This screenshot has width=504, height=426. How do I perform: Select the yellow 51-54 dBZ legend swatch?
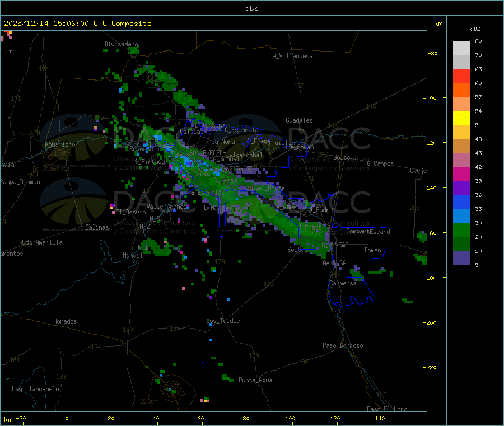(461, 118)
